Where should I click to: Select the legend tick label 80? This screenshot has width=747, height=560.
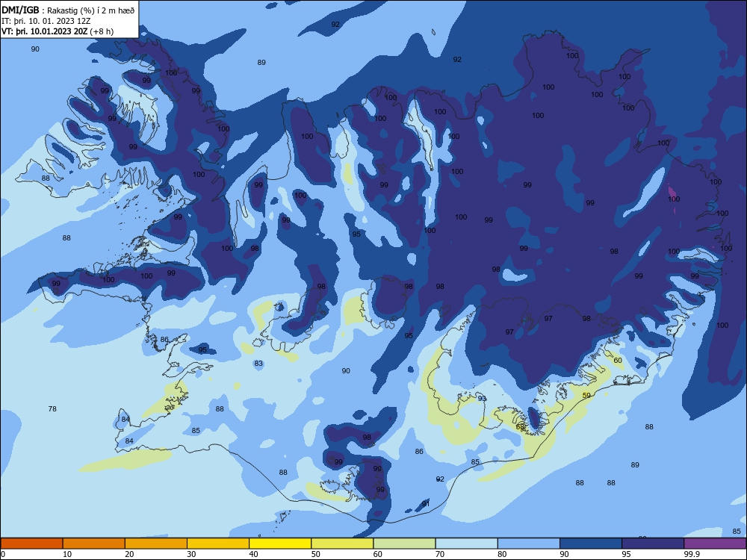(502, 554)
